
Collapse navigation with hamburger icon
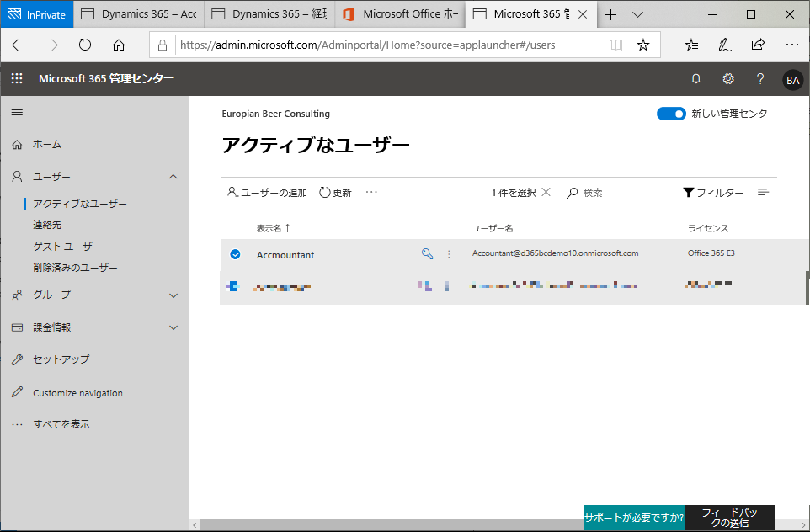point(17,112)
